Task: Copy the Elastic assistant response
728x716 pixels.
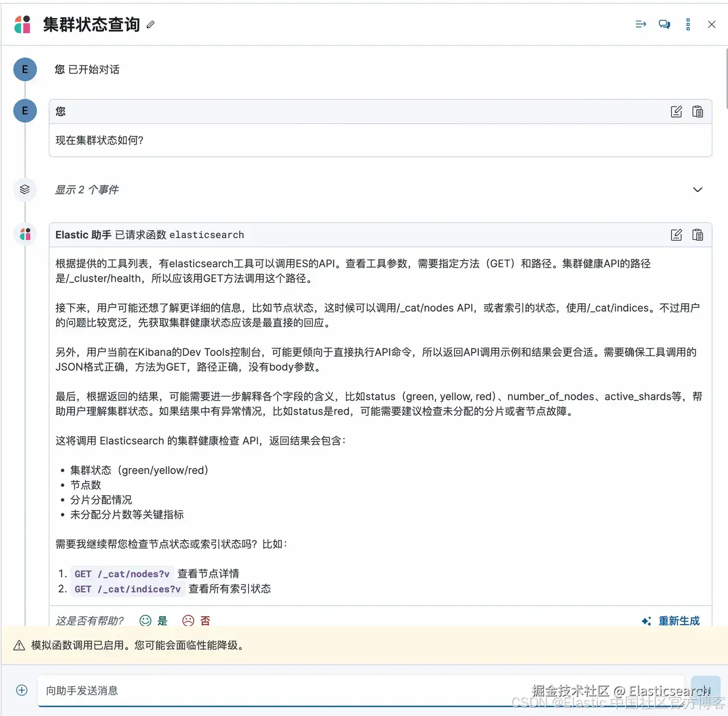Action: coord(697,235)
